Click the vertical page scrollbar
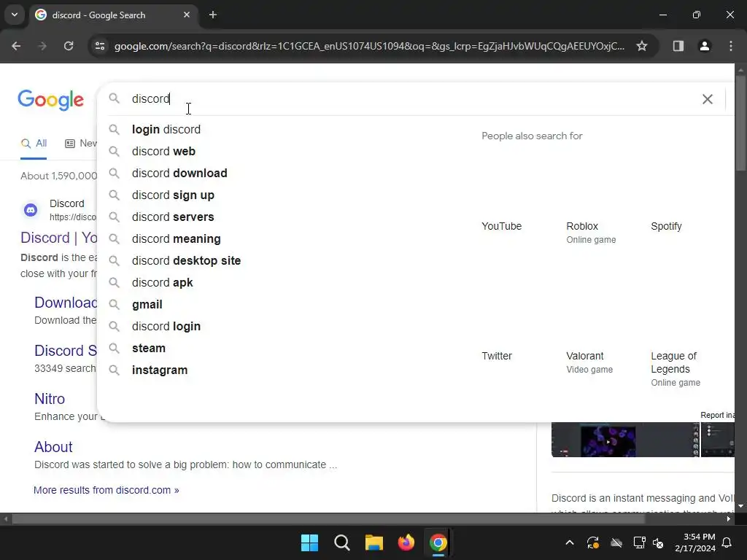The image size is (747, 560). coord(741,122)
